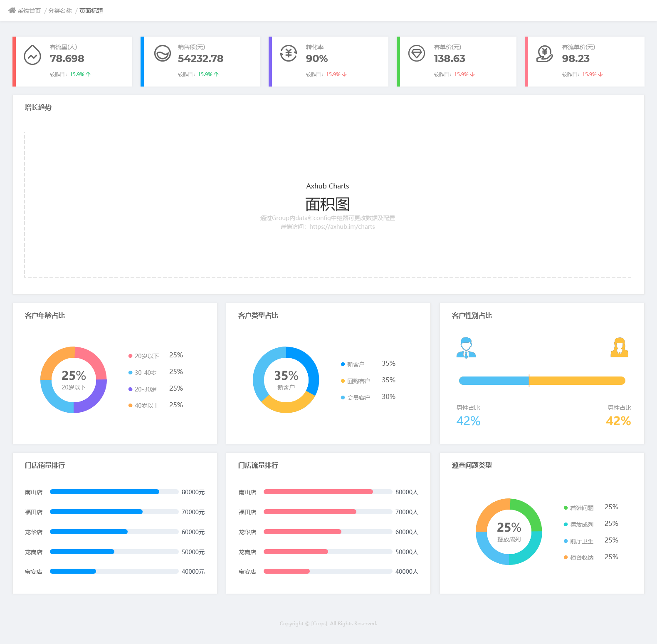
Task: Click the male avatar icon
Action: click(x=466, y=348)
